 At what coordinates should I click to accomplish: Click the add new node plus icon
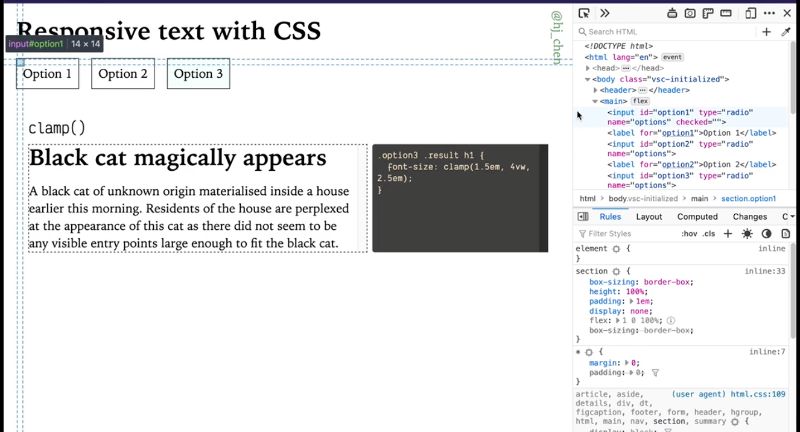tap(767, 32)
